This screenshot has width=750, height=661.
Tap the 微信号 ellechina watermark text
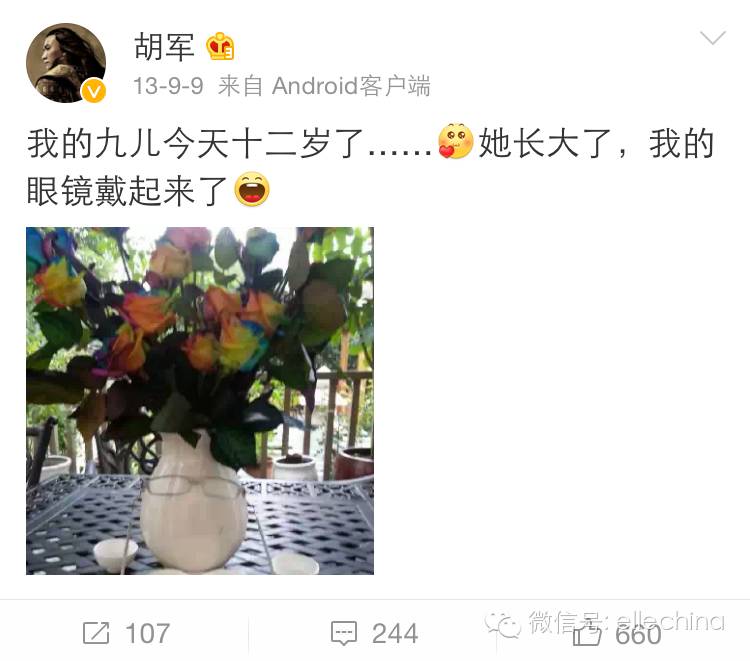[627, 622]
